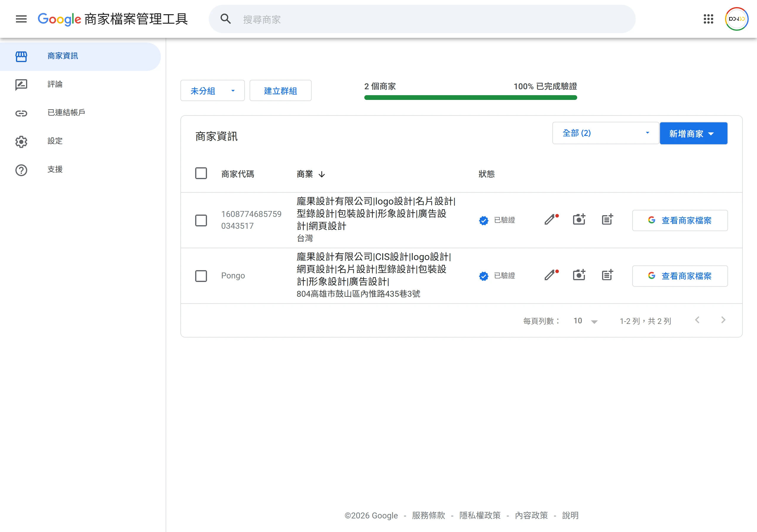Select 商家資訊 in the sidebar
The height and width of the screenshot is (532, 757).
[x=80, y=56]
